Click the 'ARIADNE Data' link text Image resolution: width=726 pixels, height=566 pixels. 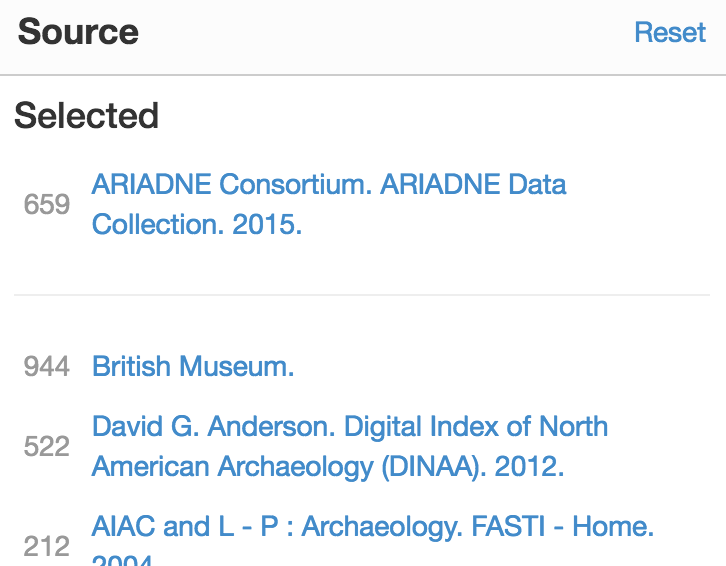click(473, 184)
